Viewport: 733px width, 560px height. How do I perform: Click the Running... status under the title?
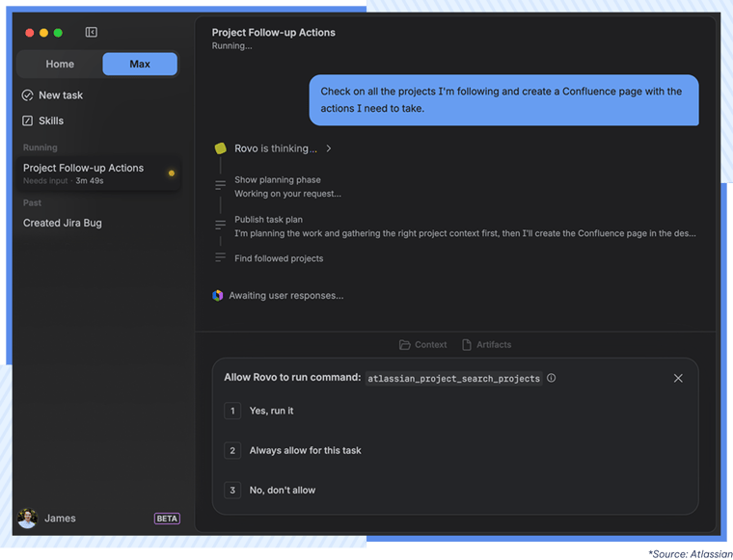click(231, 46)
